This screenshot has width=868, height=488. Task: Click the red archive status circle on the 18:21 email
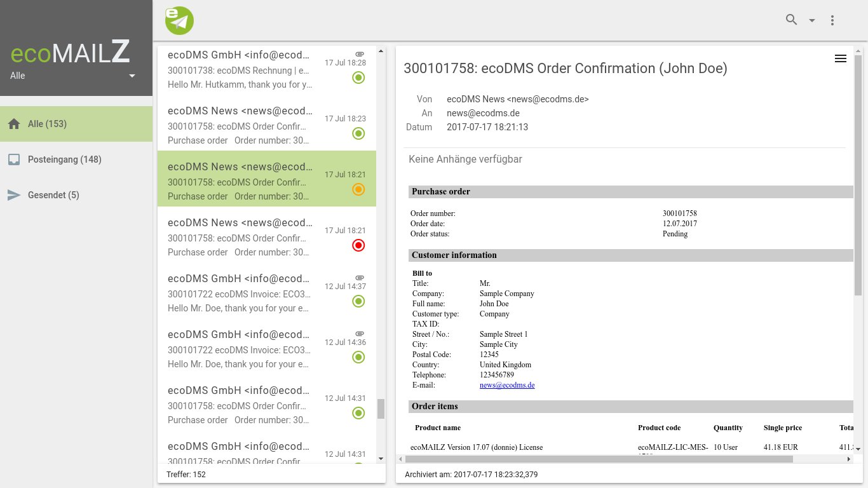(x=358, y=245)
